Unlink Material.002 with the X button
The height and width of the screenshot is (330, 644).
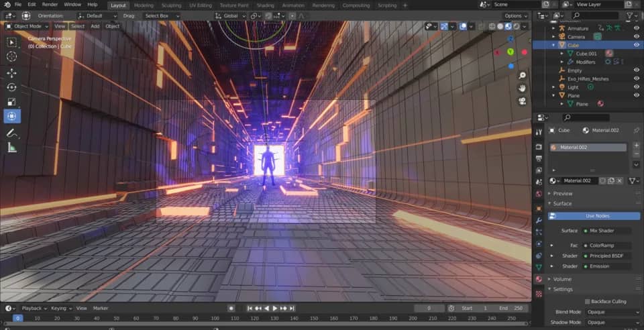point(619,180)
